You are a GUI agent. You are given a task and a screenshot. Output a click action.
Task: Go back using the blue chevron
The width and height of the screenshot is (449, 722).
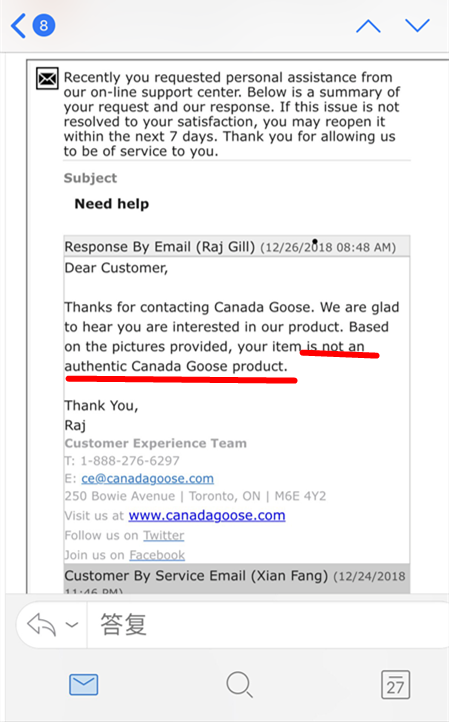[18, 25]
